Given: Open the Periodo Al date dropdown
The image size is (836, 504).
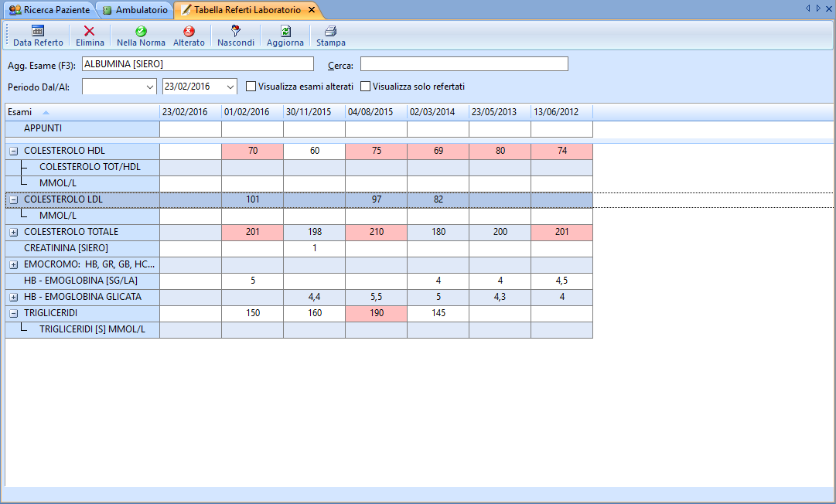Looking at the screenshot, I should coord(230,87).
